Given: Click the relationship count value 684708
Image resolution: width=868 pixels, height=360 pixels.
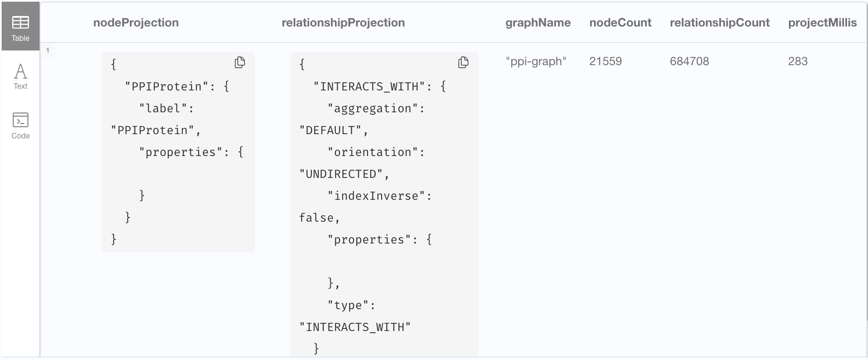Looking at the screenshot, I should [689, 61].
